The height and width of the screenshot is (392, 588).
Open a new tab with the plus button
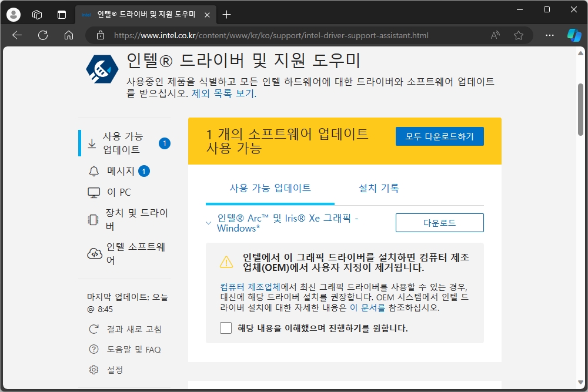click(226, 15)
